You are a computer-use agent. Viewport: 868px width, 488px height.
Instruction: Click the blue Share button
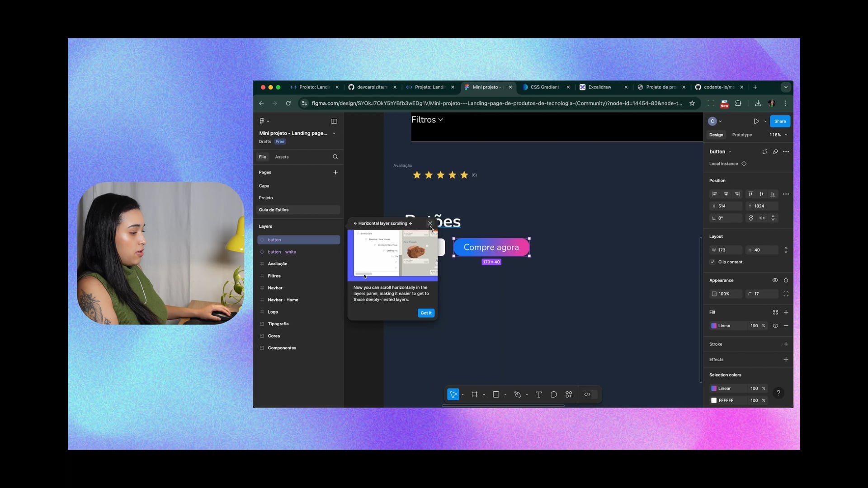pyautogui.click(x=780, y=121)
